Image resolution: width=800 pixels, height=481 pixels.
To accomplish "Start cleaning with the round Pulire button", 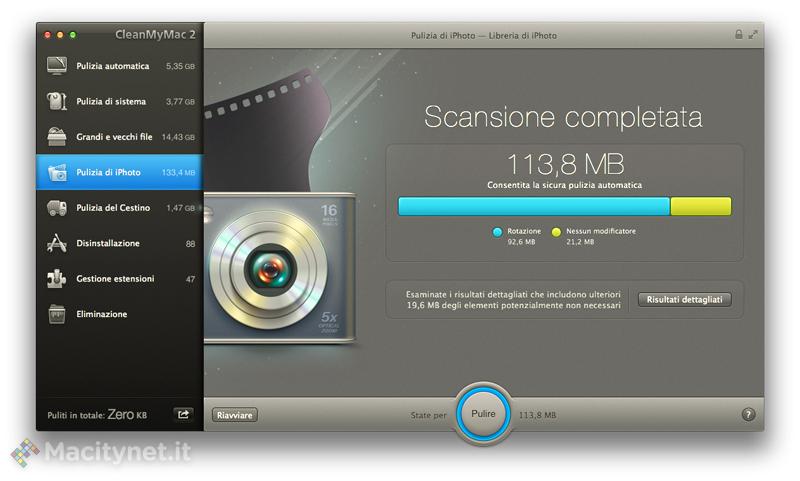I will 483,414.
